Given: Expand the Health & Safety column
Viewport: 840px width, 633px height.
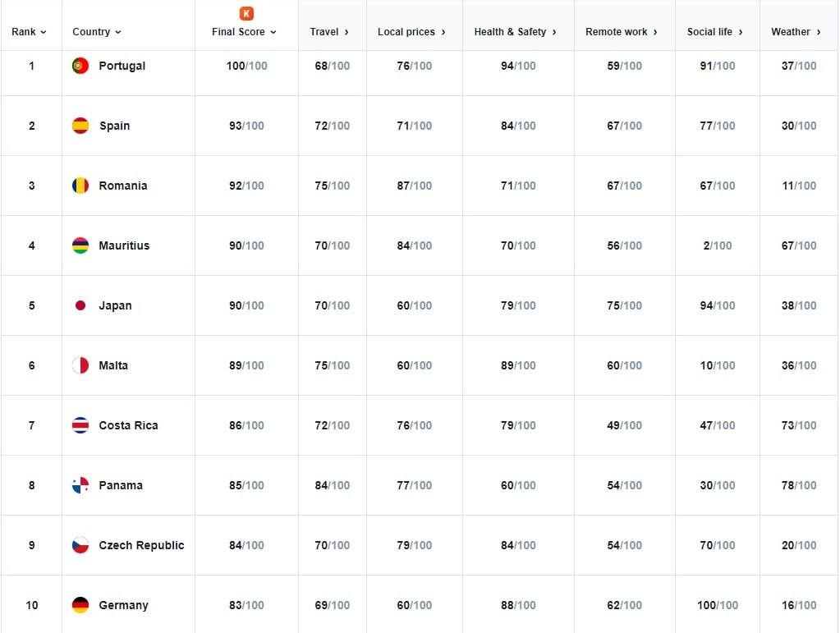Looking at the screenshot, I should click(x=515, y=32).
